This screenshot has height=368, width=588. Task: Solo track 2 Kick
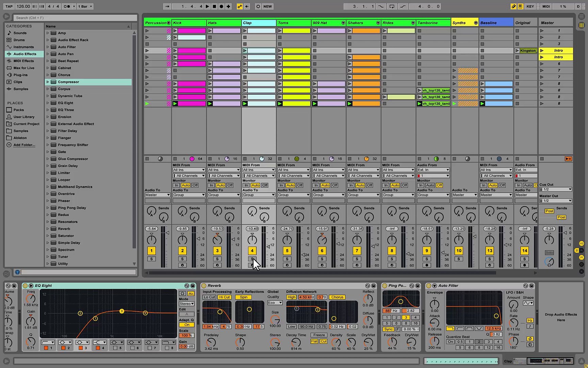point(182,259)
